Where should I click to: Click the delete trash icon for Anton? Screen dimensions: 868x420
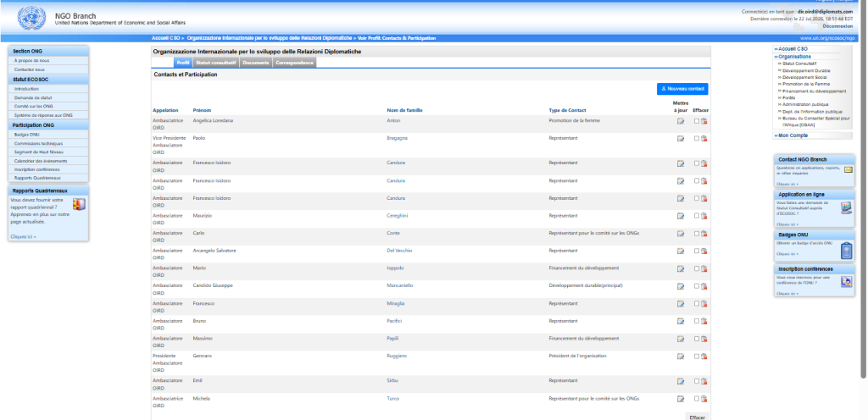coord(704,122)
